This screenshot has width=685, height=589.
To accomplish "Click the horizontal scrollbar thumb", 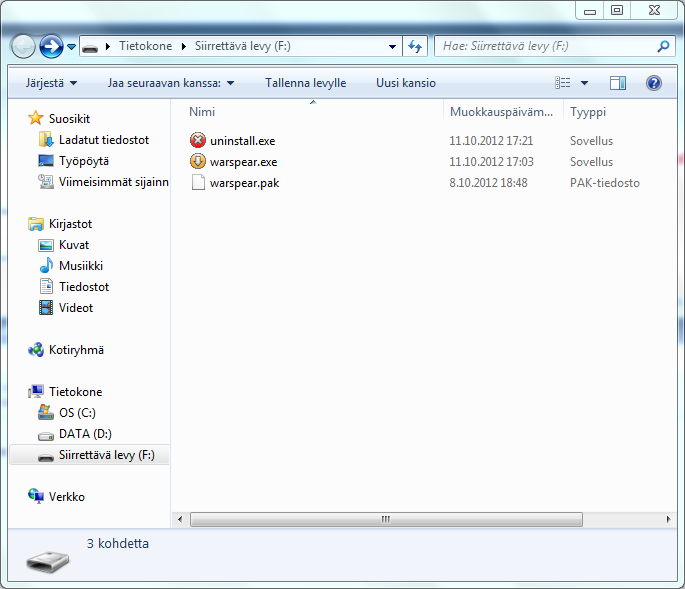I will click(385, 520).
